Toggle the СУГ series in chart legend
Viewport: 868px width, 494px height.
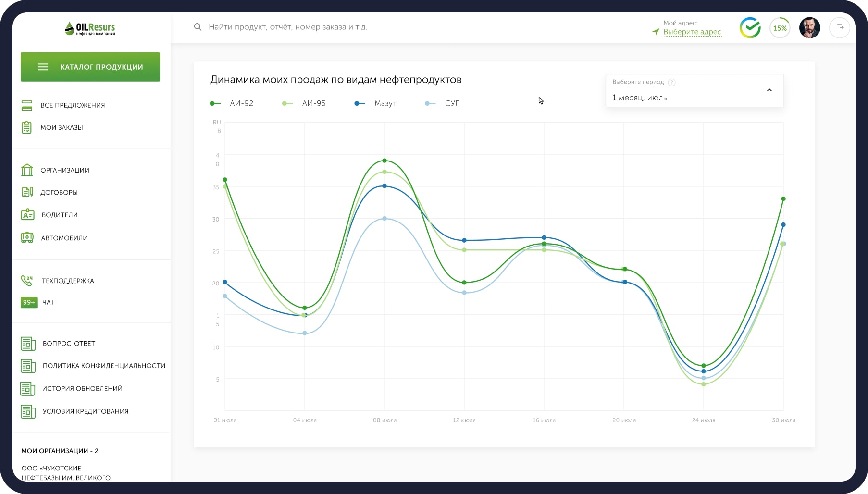click(x=443, y=103)
